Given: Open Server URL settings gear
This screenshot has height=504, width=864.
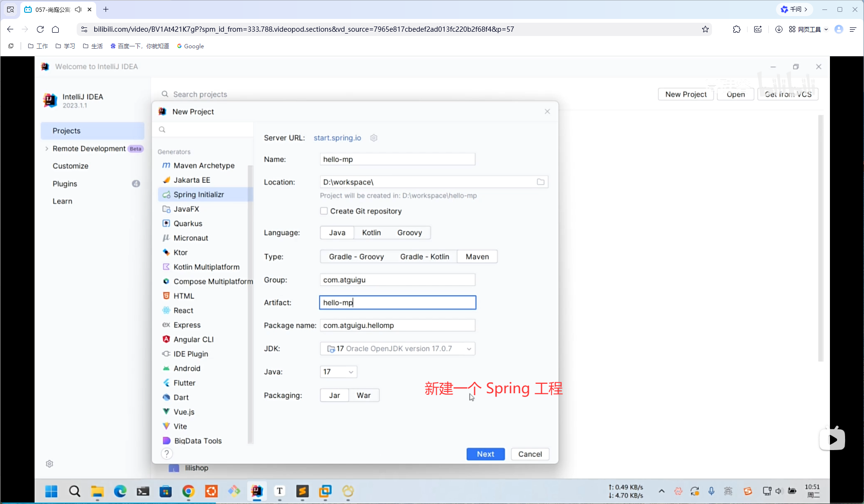Looking at the screenshot, I should pyautogui.click(x=374, y=138).
